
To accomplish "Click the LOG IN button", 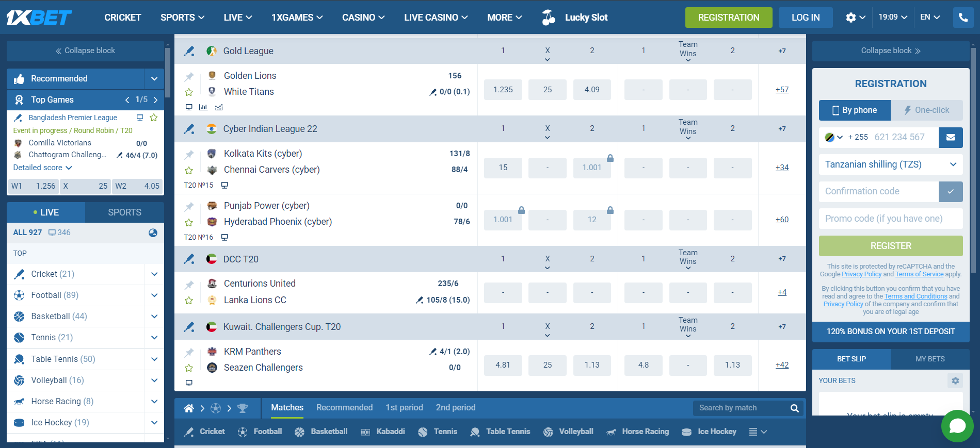I will (806, 18).
